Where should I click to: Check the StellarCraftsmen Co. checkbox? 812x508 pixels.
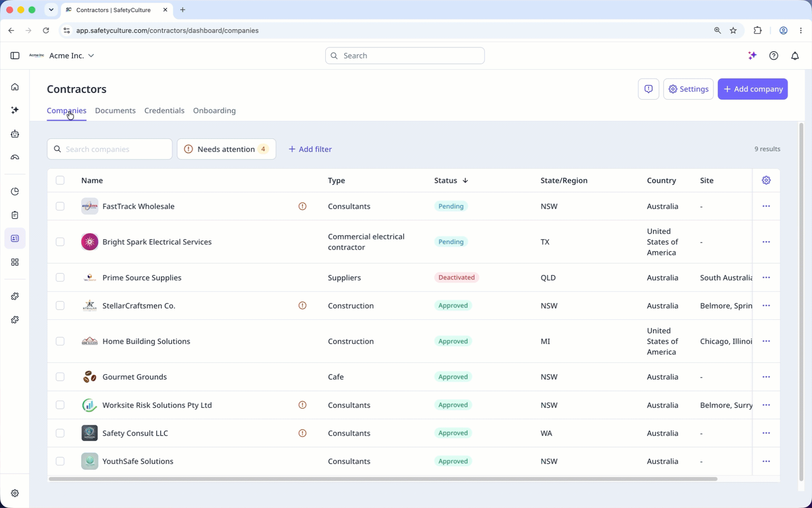click(60, 306)
